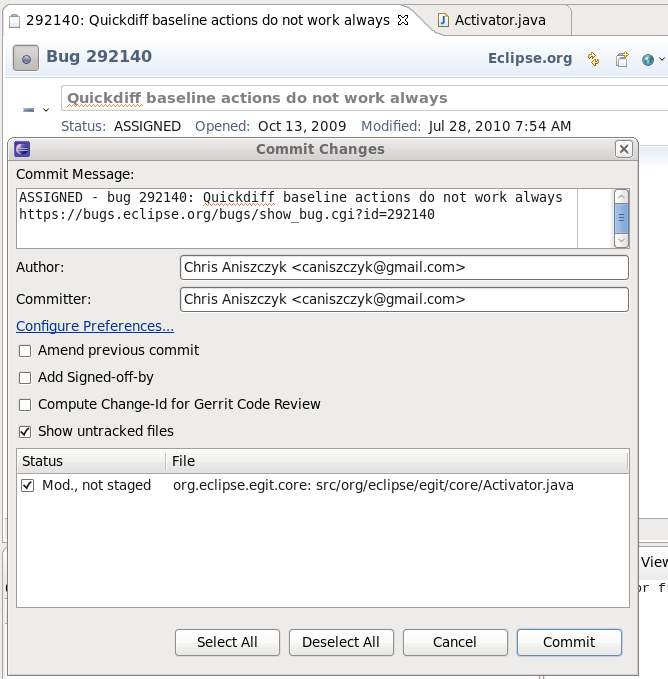Cancel the commit dialog

[455, 642]
